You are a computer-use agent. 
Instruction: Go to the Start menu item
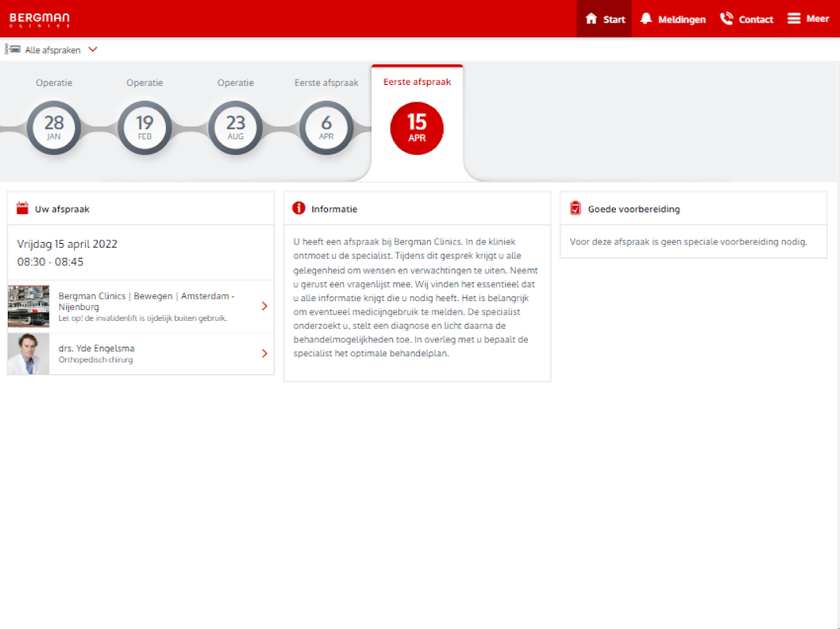tap(604, 19)
